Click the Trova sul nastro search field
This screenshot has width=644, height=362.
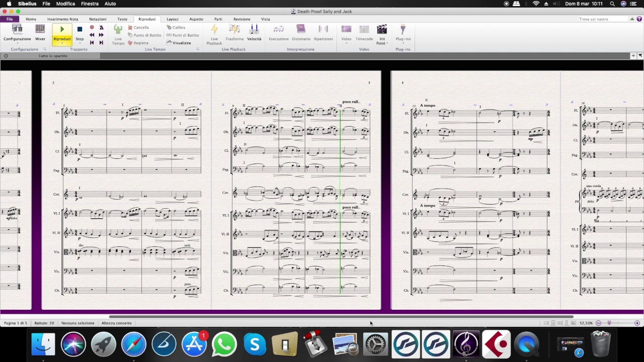[603, 19]
